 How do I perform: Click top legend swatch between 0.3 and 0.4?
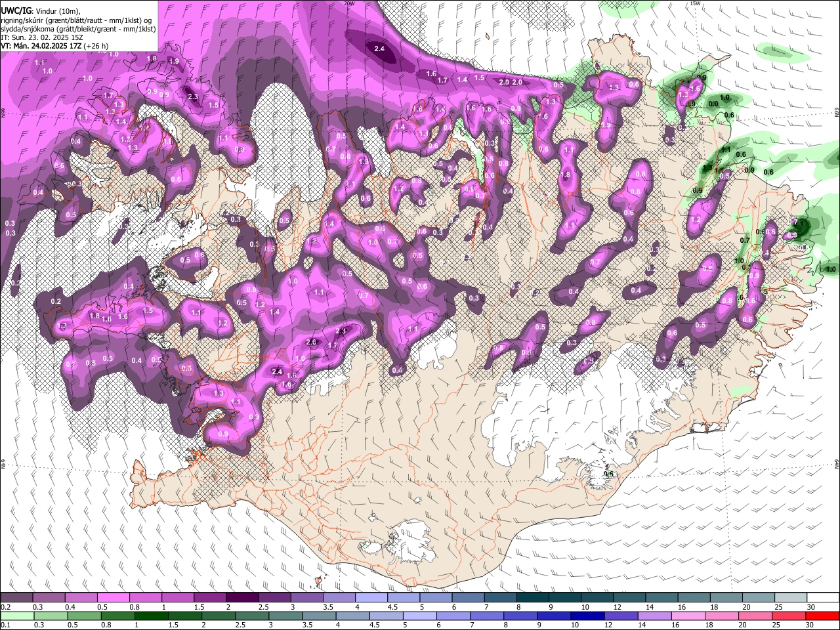(x=49, y=598)
